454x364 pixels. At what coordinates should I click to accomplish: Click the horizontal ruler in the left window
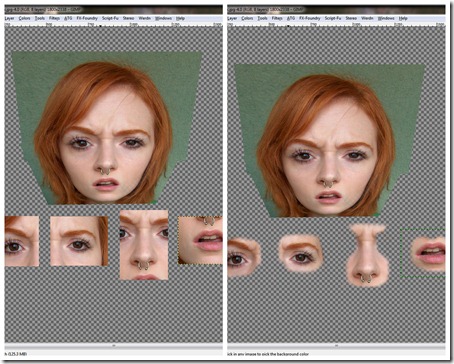[113, 24]
